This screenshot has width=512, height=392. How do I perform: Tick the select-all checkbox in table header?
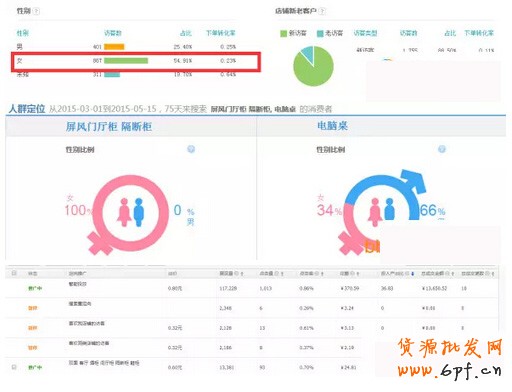tap(14, 273)
